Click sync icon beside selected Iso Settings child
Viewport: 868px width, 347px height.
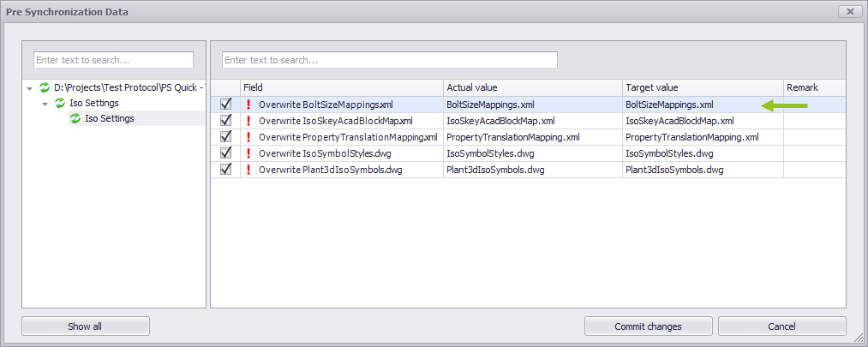pyautogui.click(x=75, y=118)
